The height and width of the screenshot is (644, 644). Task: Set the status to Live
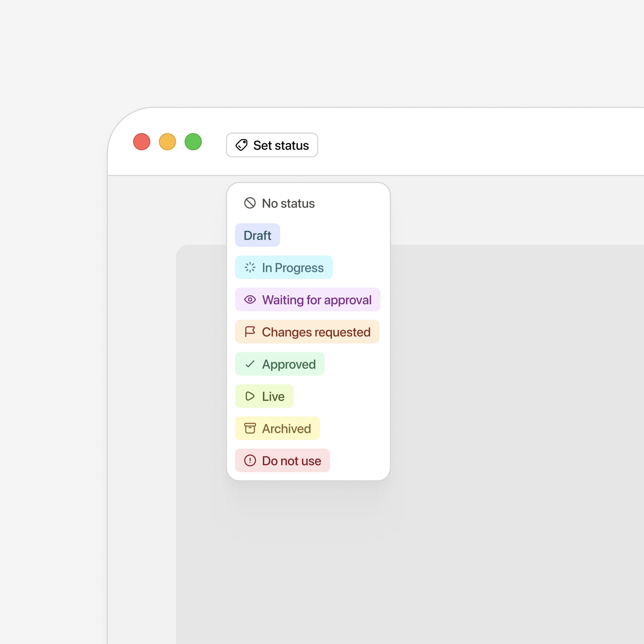pyautogui.click(x=273, y=396)
